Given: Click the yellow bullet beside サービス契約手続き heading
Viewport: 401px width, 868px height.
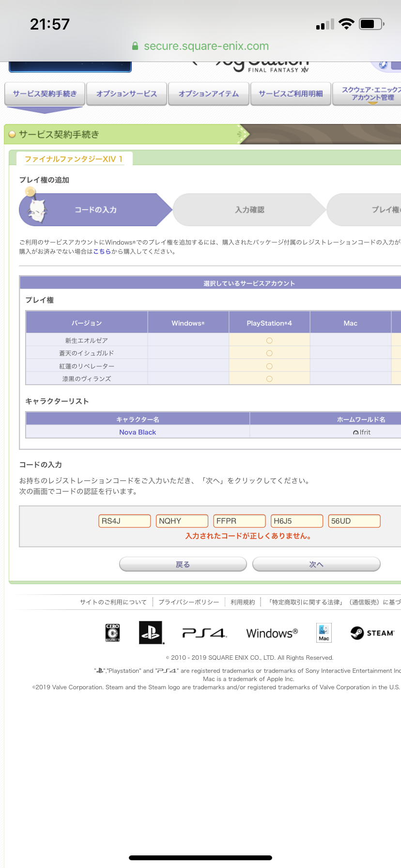Looking at the screenshot, I should click(12, 134).
